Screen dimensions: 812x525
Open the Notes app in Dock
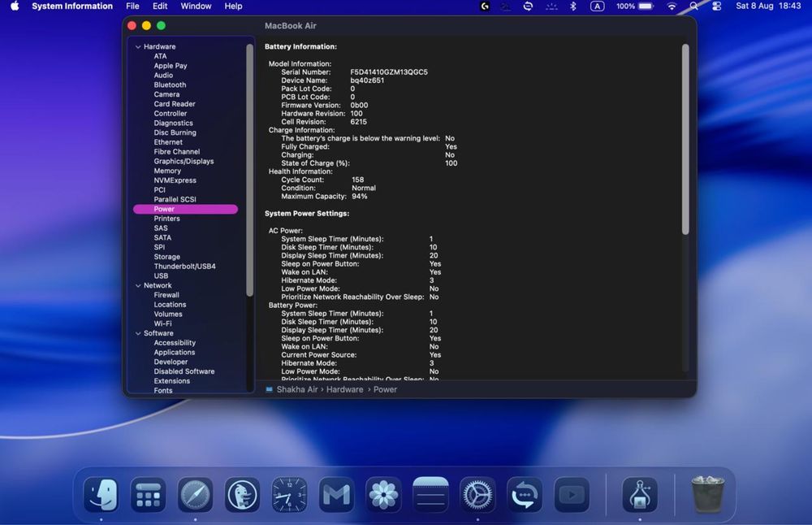[x=430, y=495]
